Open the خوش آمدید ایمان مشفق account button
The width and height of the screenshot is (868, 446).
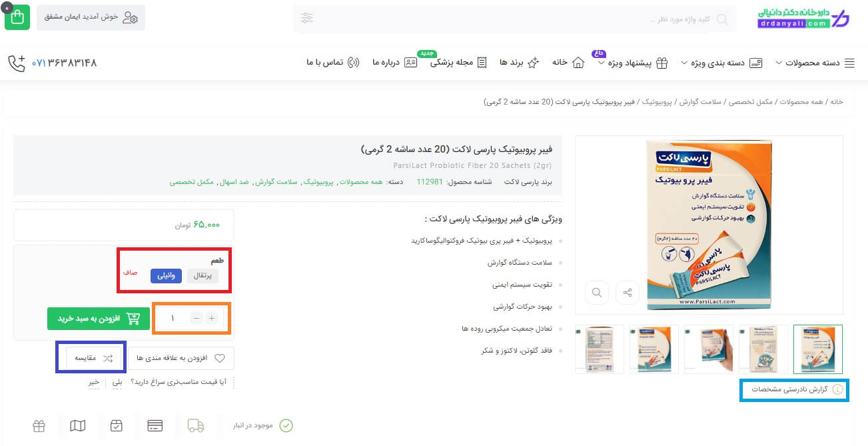coord(91,17)
